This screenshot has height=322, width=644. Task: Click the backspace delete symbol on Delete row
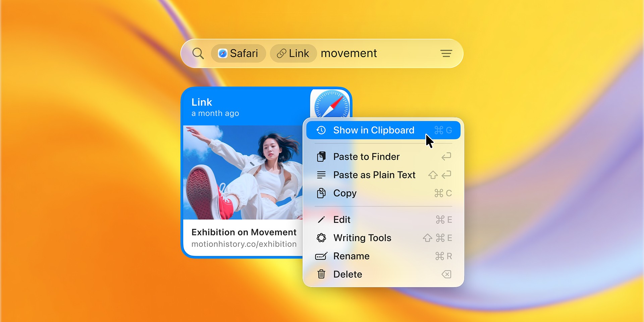pyautogui.click(x=446, y=274)
